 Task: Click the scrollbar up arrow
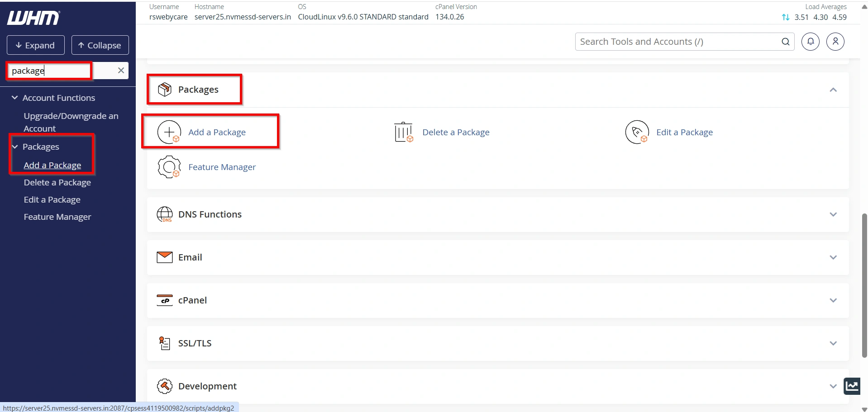[x=864, y=6]
